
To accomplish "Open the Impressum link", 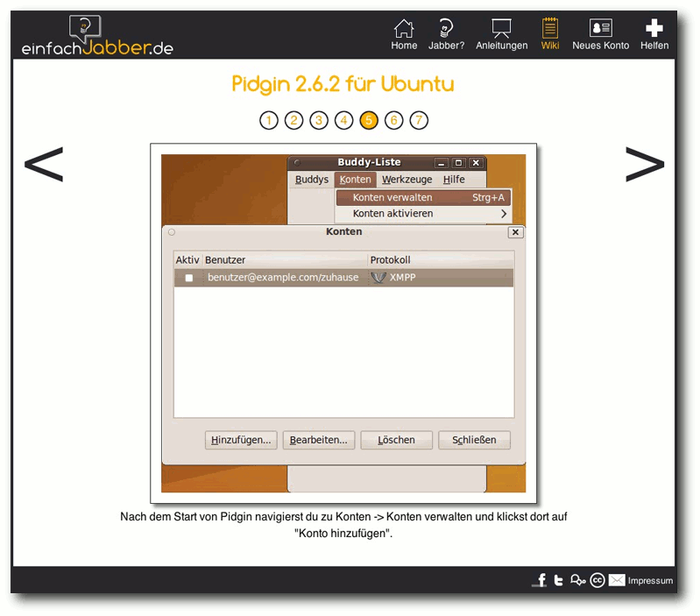I will coord(650,580).
